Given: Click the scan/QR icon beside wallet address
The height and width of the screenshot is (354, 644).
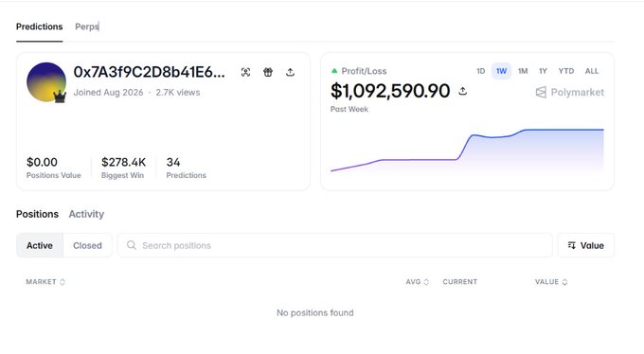Looking at the screenshot, I should coord(245,72).
